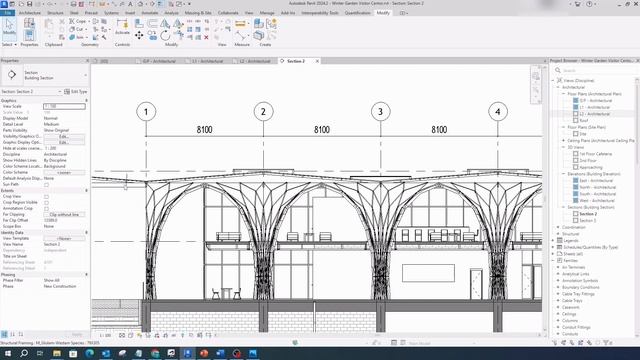
Task: Toggle the Crop Region Visible checkbox
Action: pyautogui.click(x=47, y=202)
